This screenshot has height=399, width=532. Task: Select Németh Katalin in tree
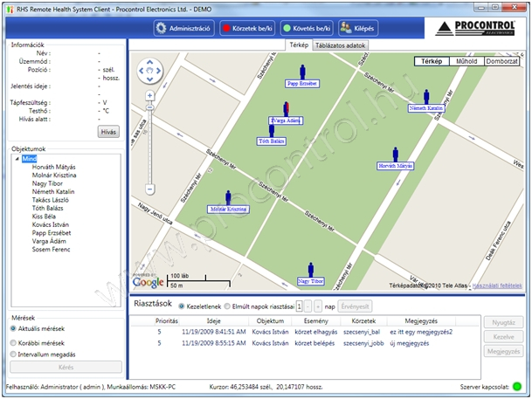pyautogui.click(x=53, y=191)
